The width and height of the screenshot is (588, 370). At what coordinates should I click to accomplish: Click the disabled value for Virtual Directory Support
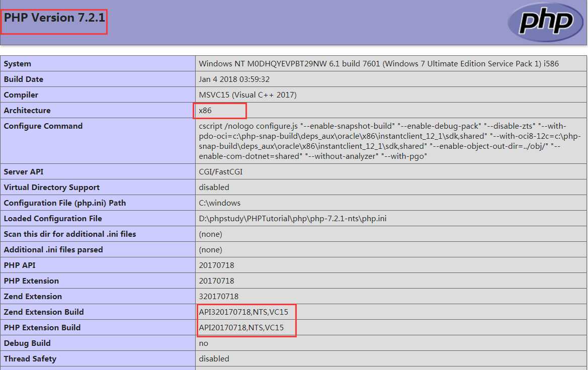214,187
